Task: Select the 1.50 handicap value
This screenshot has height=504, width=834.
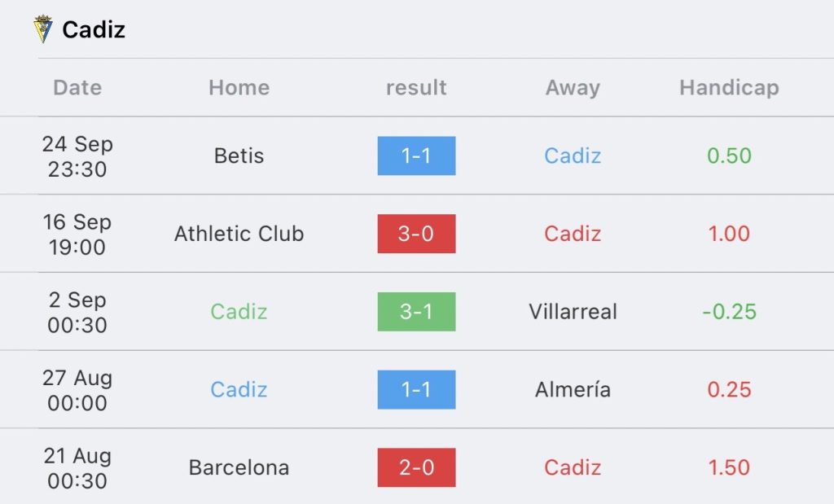Action: point(729,468)
